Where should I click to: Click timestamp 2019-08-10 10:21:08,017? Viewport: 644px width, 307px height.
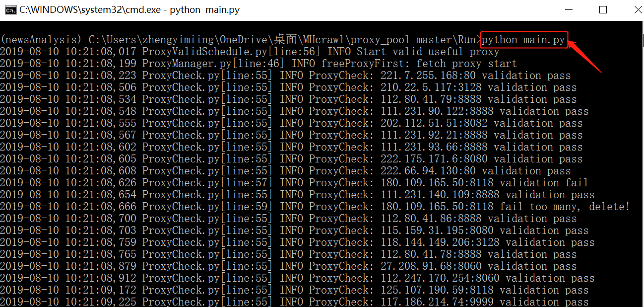(x=68, y=52)
